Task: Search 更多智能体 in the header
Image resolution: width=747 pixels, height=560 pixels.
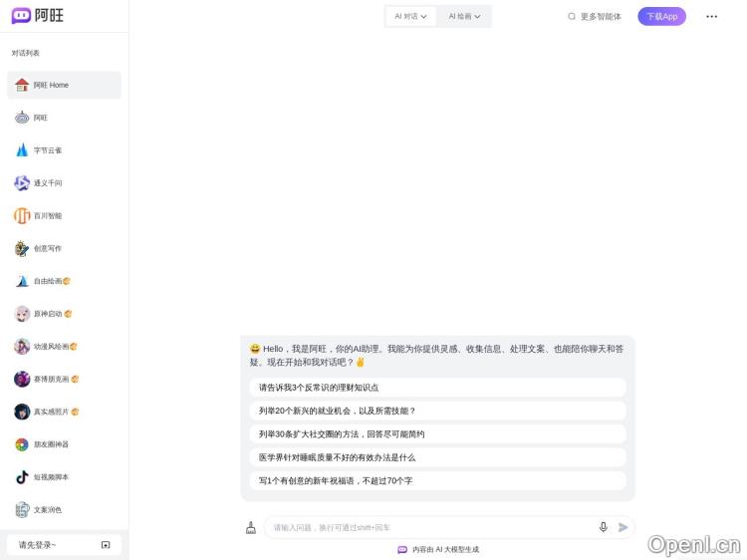Action: point(595,17)
